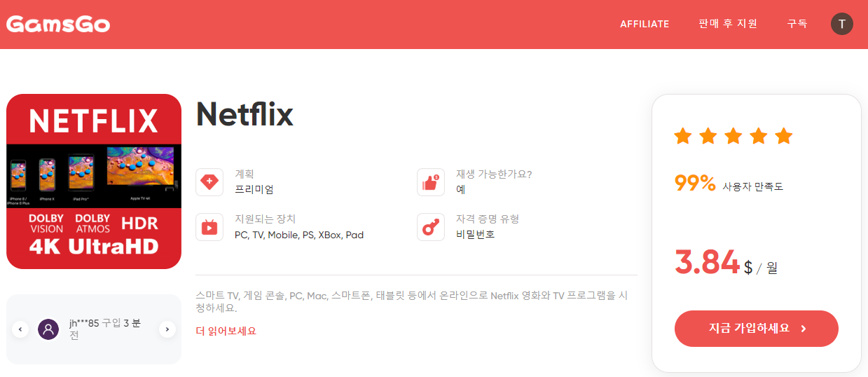
Task: Click the jh***85 buyer avatar icon
Action: 48,329
